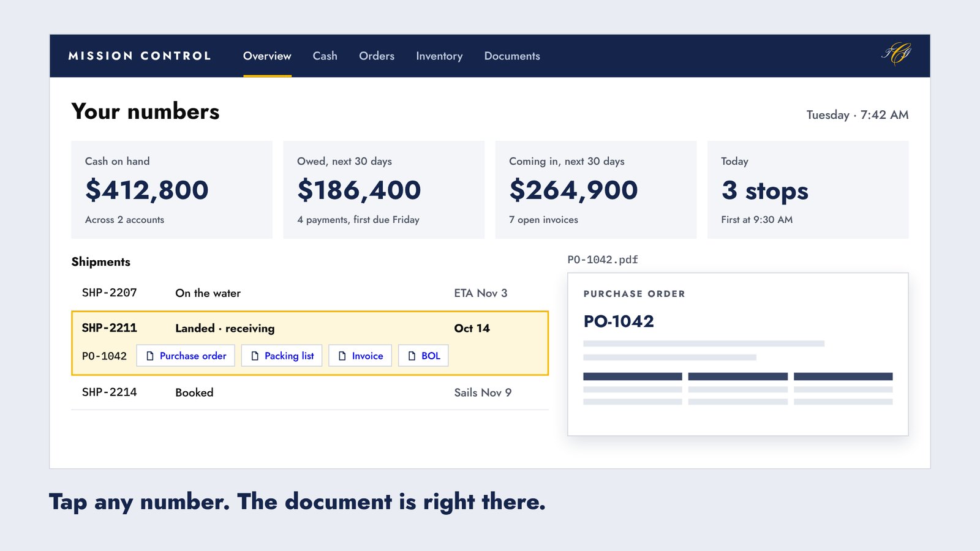Select shipment SHP-2211
Image resolution: width=980 pixels, height=551 pixels.
coord(310,343)
